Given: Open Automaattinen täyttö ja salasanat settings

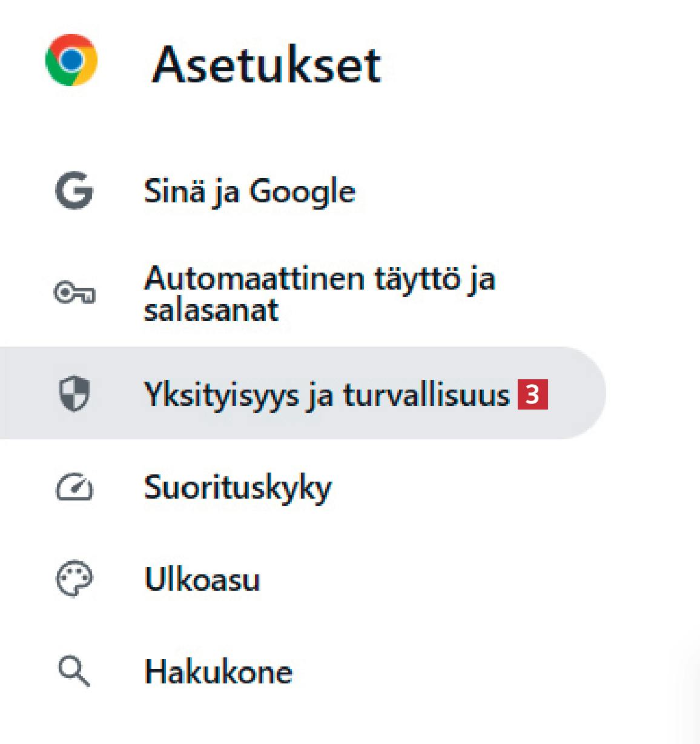Looking at the screenshot, I should [319, 294].
